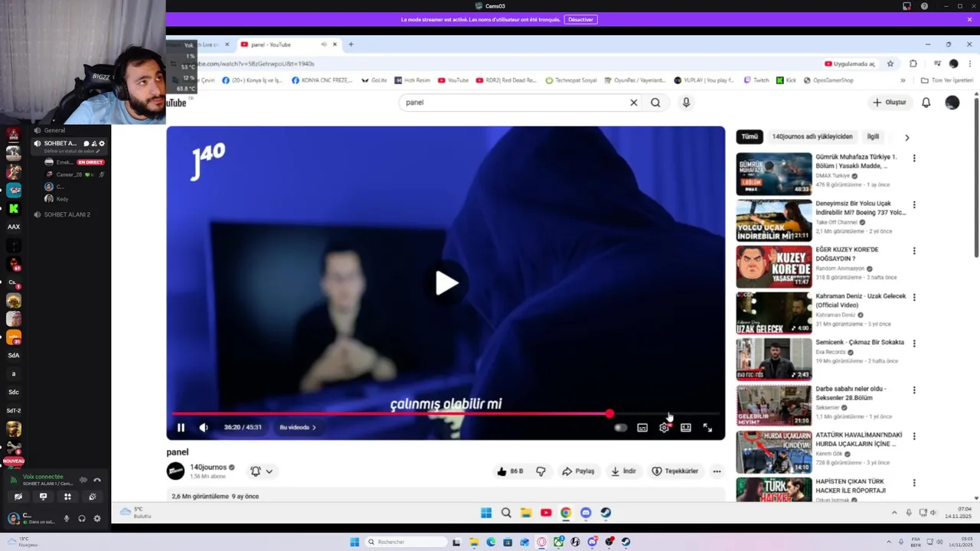The image size is (980, 551).
Task: Expand the 'Bu videoda' chapters chip
Action: [298, 427]
